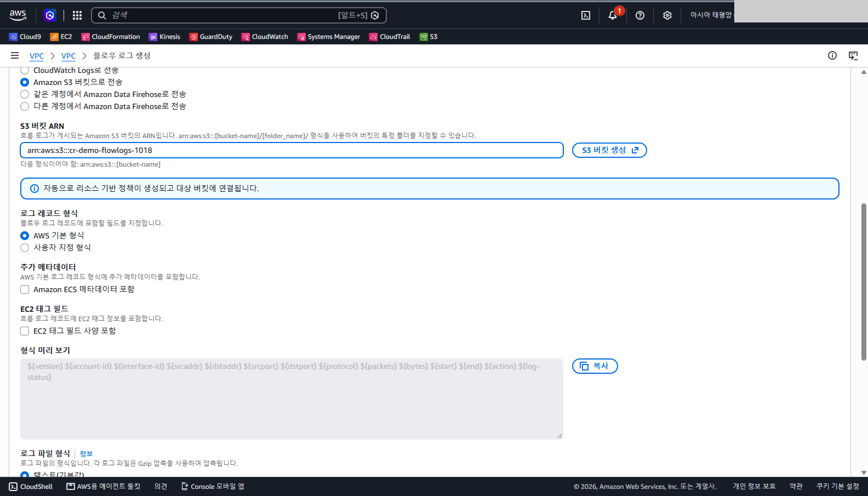Open the info panel icon
The image size is (868, 496).
(x=832, y=55)
